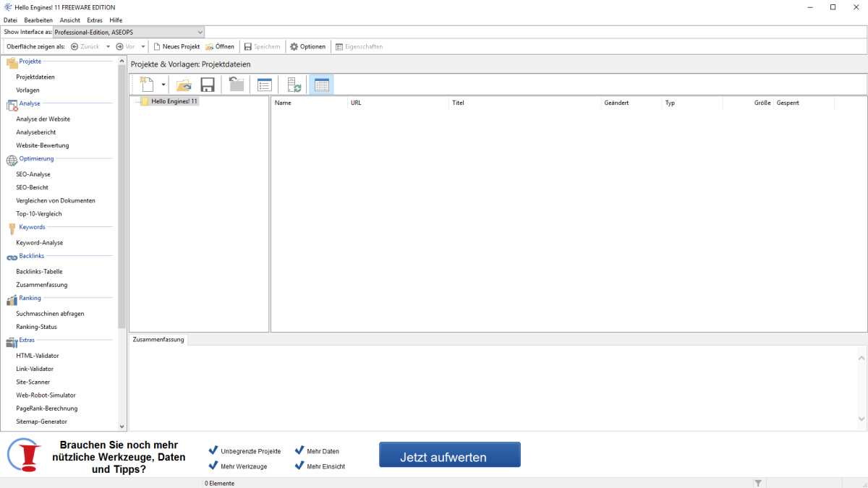Click the floppy disk save icon

[x=208, y=85]
